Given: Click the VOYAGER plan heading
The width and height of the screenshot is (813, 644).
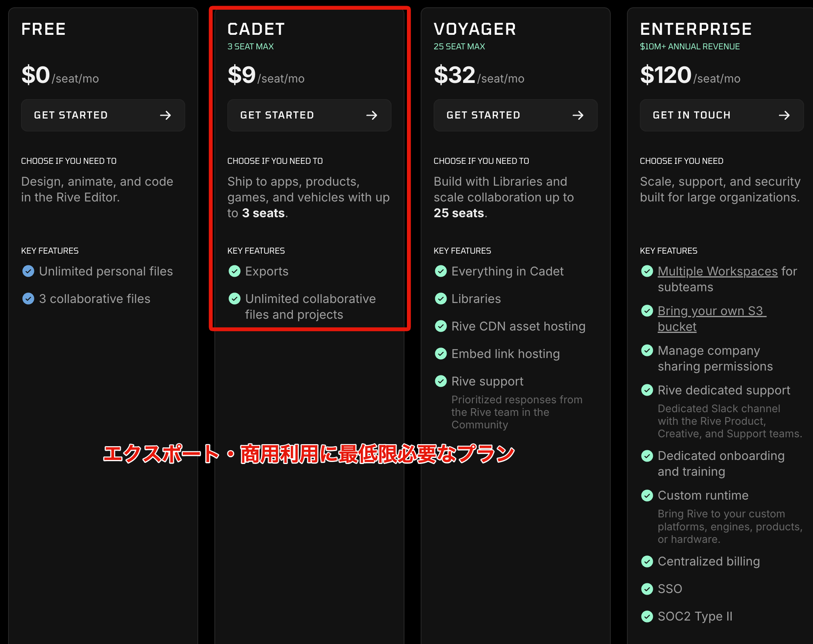Looking at the screenshot, I should tap(475, 29).
